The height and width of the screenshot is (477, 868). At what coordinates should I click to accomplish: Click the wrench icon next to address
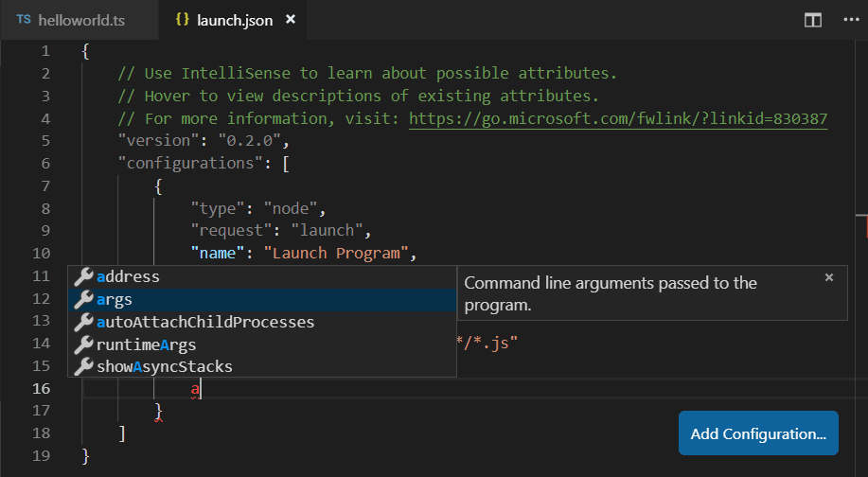84,276
